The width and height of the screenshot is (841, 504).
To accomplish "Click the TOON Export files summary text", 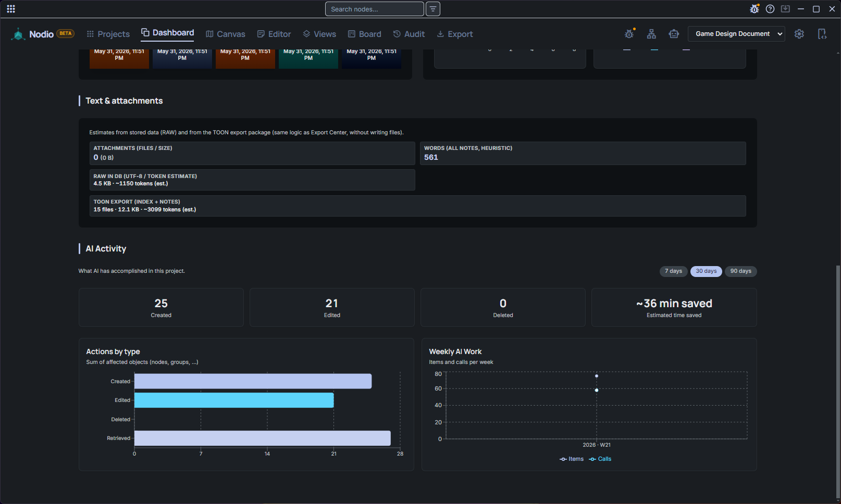I will coord(145,209).
